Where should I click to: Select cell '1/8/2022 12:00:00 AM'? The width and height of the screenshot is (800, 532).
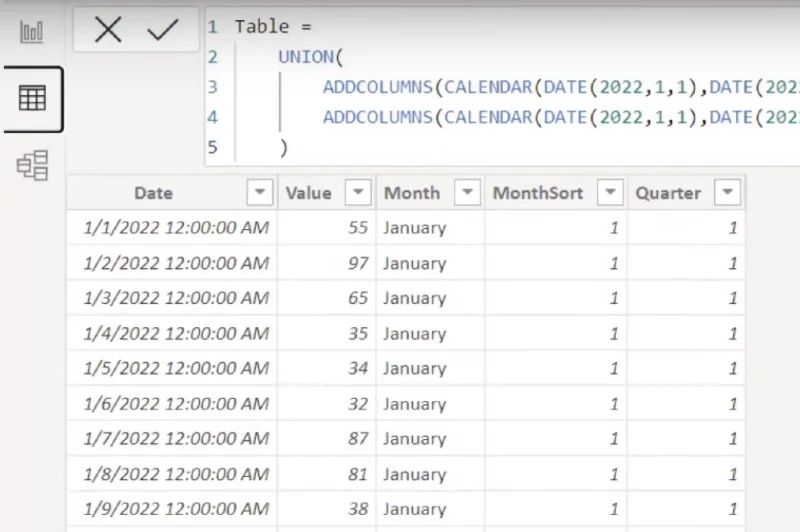(172, 474)
